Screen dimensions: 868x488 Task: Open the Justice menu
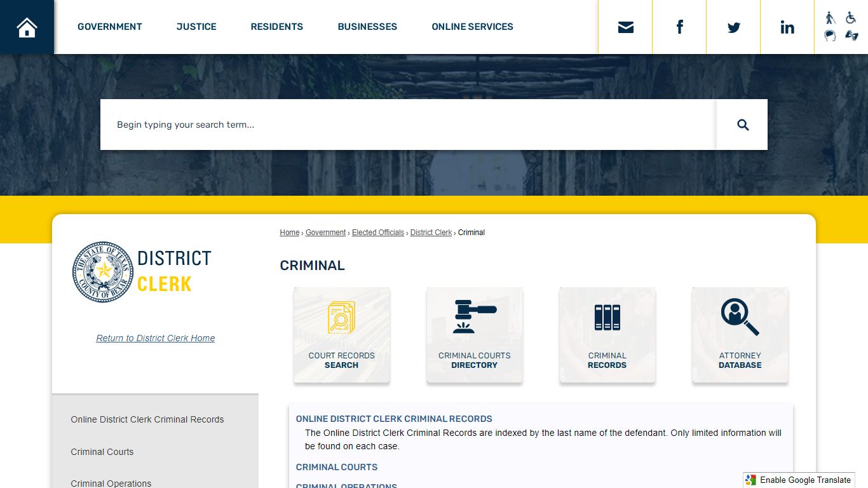[x=196, y=27]
